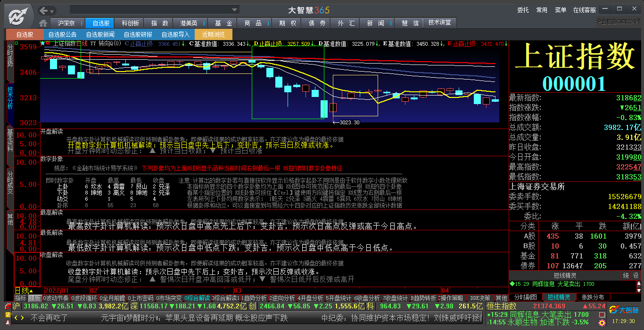Select the 基本资料 side tab
Viewport: 644px width, 330px height.
tap(10, 146)
